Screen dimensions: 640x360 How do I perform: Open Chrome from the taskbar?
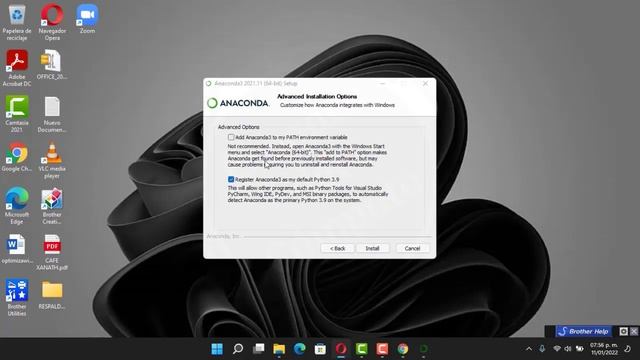click(x=403, y=349)
